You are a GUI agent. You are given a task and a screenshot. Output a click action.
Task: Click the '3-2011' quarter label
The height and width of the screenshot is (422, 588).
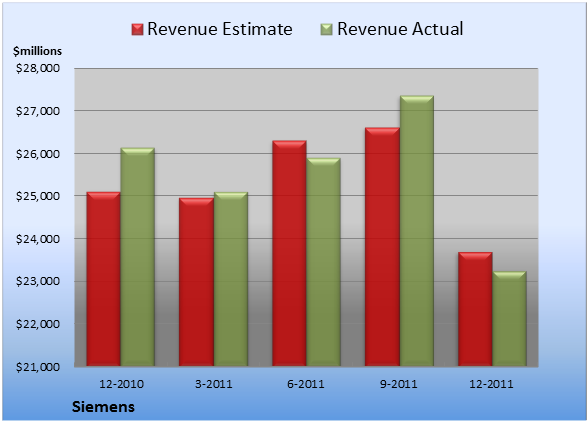[214, 384]
